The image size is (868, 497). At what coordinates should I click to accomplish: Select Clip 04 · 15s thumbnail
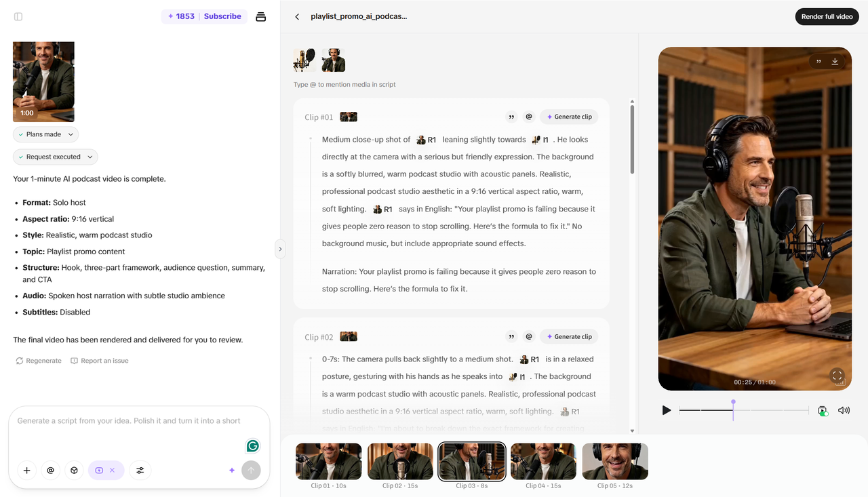[543, 461]
